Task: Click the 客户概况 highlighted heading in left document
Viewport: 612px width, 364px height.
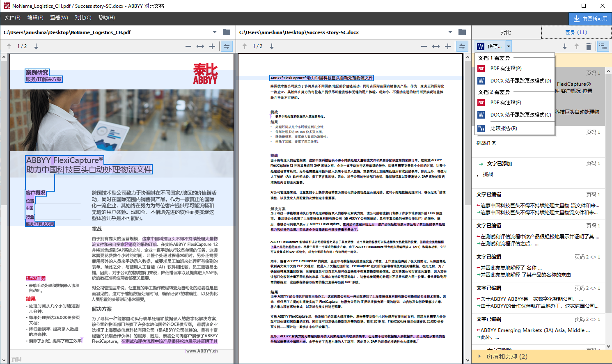Action: pos(36,192)
